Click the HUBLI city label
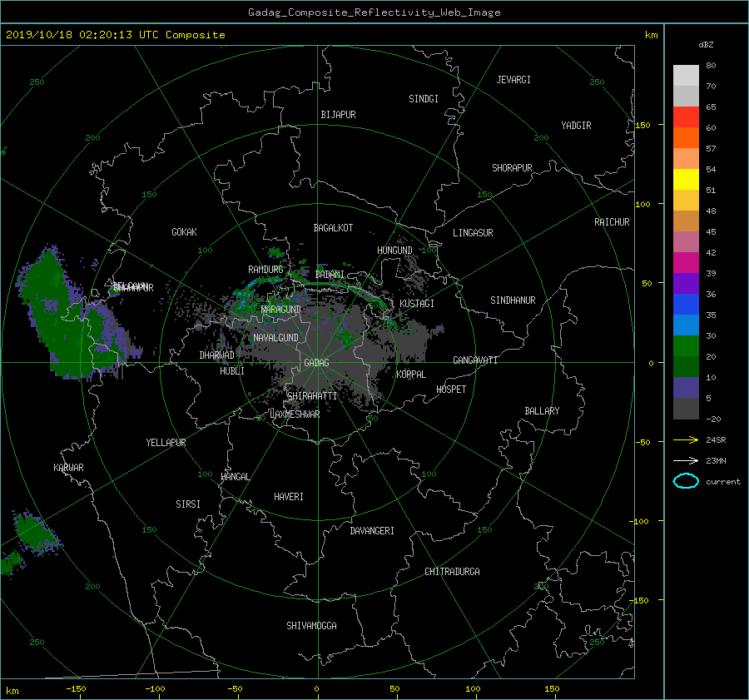Viewport: 749px width, 700px height. coord(231,371)
